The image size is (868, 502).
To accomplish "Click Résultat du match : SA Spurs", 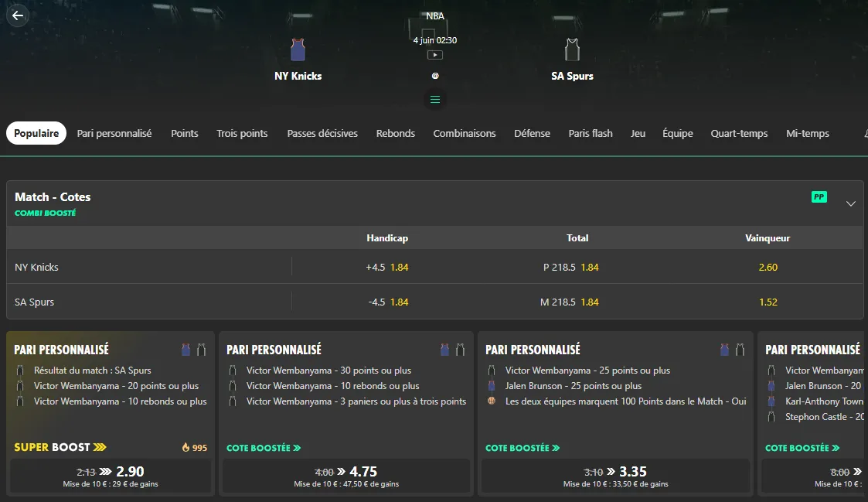I will click(93, 371).
